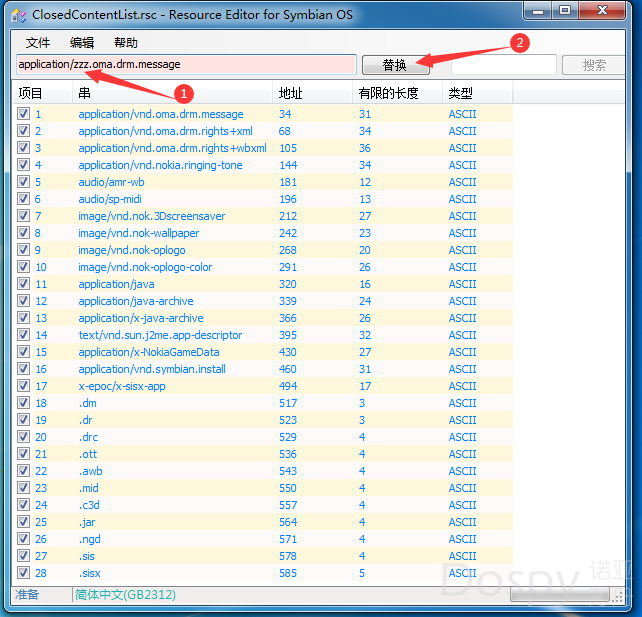Select string application/vnd.oma.drm.message
Image resolution: width=642 pixels, height=617 pixels.
pyautogui.click(x=161, y=114)
